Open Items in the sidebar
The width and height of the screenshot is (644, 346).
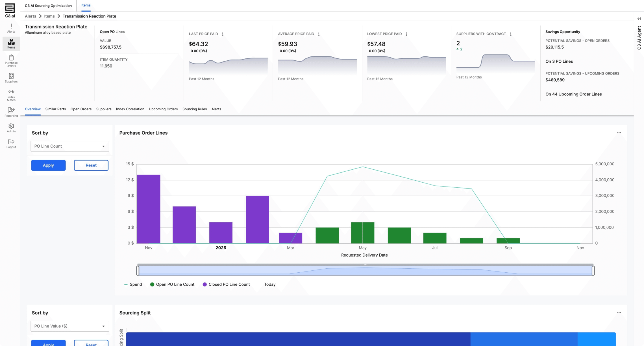pyautogui.click(x=11, y=44)
